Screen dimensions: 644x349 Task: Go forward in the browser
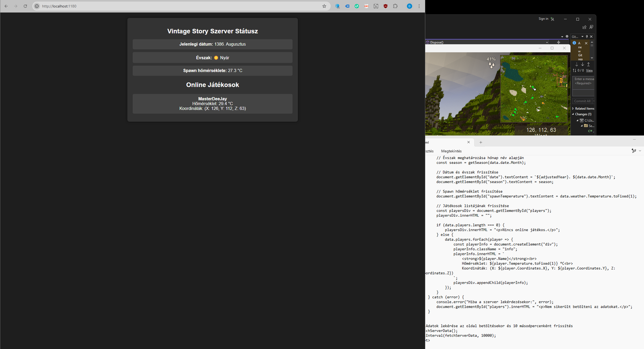[x=16, y=6]
